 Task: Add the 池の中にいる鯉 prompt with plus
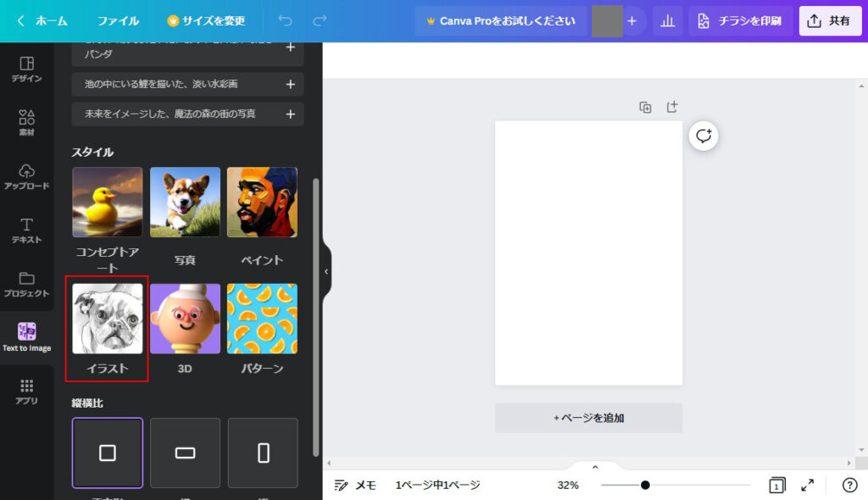point(290,84)
